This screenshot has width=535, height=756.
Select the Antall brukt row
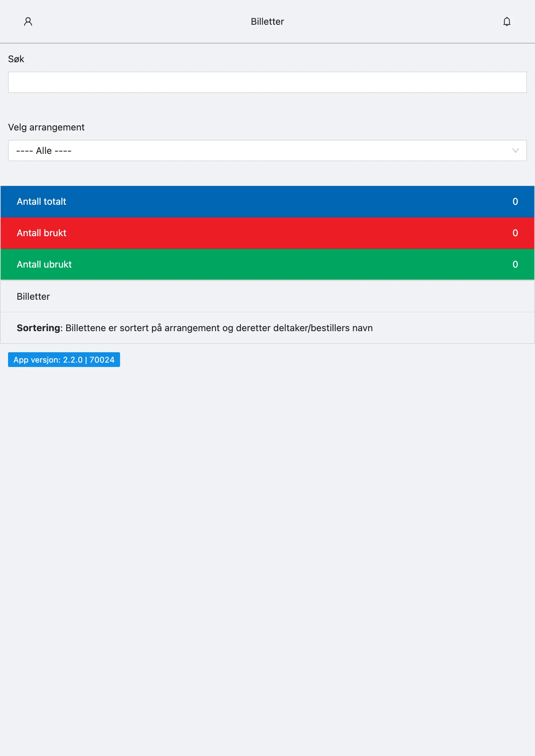click(267, 233)
